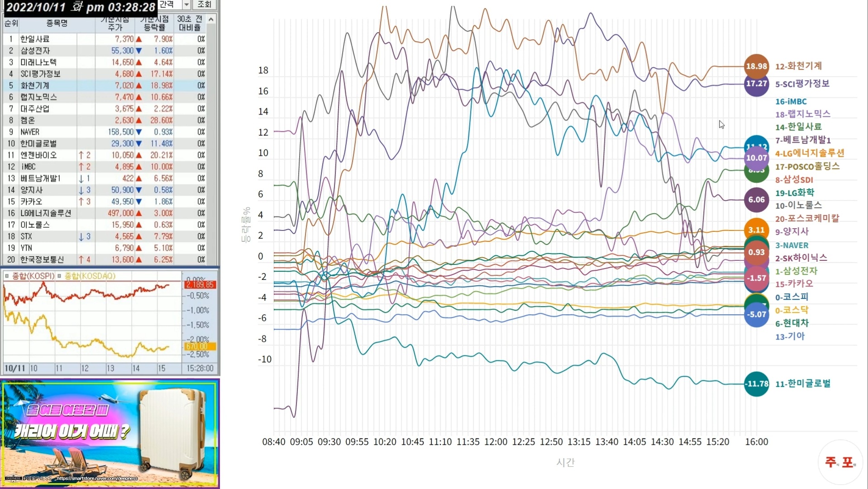
Task: Select the 한미글로벌 row in the table
Action: (105, 144)
